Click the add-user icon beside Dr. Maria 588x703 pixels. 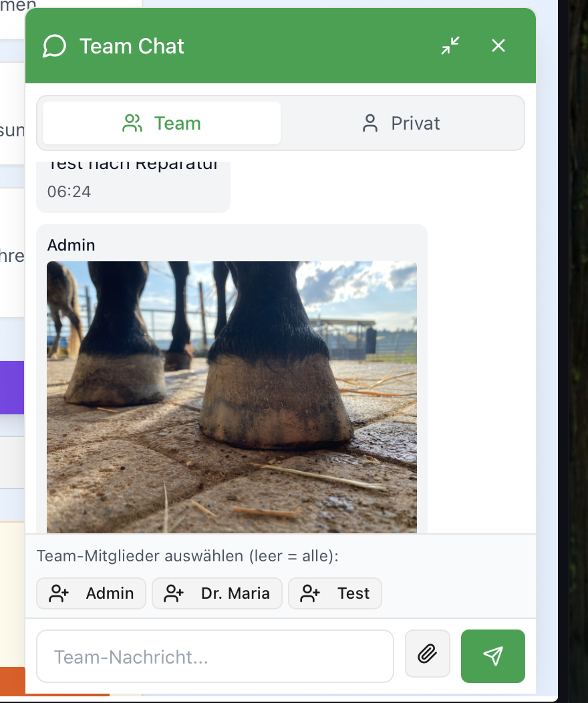174,593
